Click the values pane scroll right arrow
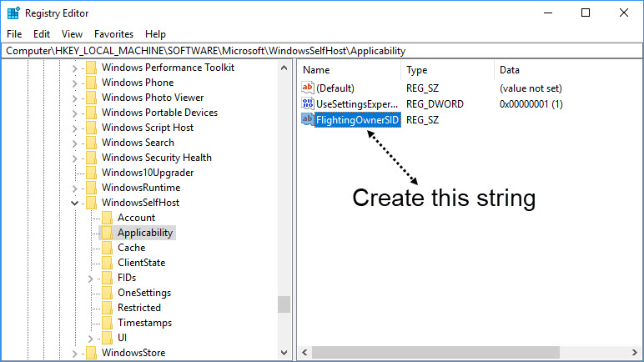Screen dimensions: 644x362 (635, 353)
